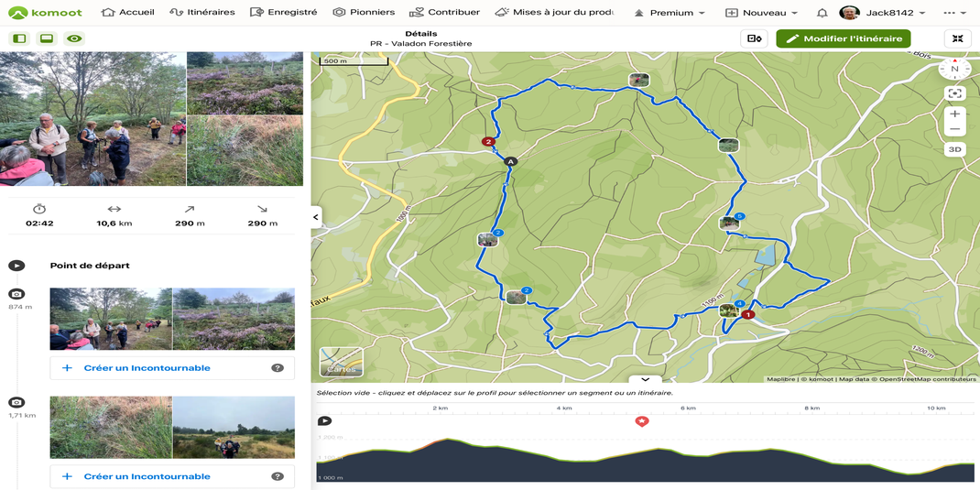Click the notifications bell icon
Screen dimensions: 980x490
click(x=822, y=13)
